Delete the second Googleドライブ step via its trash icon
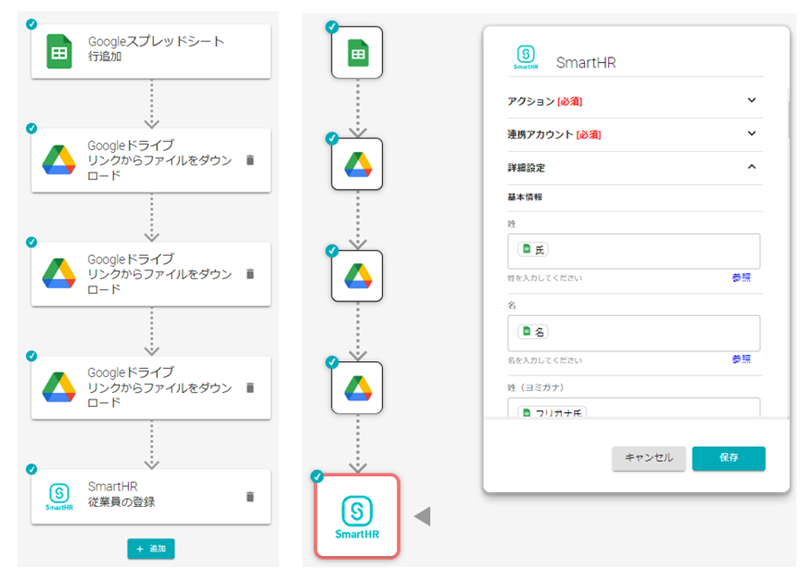The height and width of the screenshot is (581, 812). [250, 274]
